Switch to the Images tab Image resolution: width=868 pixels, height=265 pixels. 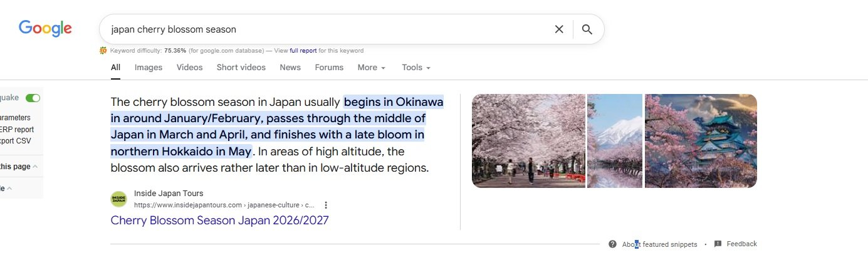(x=149, y=68)
